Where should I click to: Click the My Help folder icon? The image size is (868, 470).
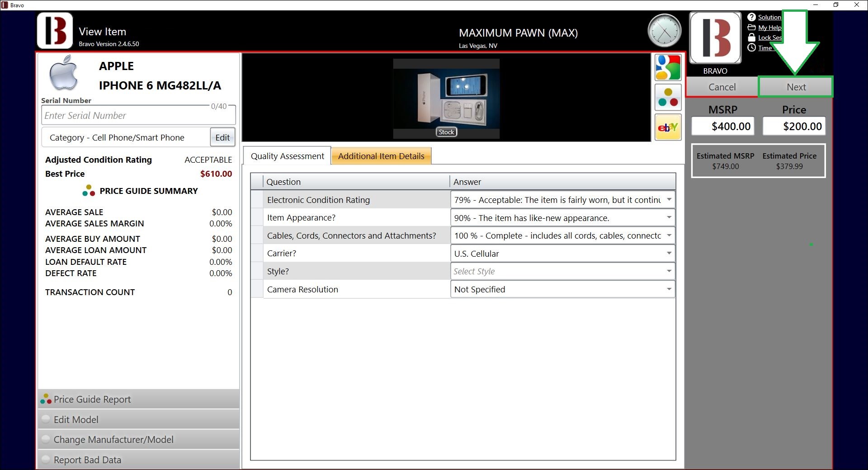pos(751,28)
